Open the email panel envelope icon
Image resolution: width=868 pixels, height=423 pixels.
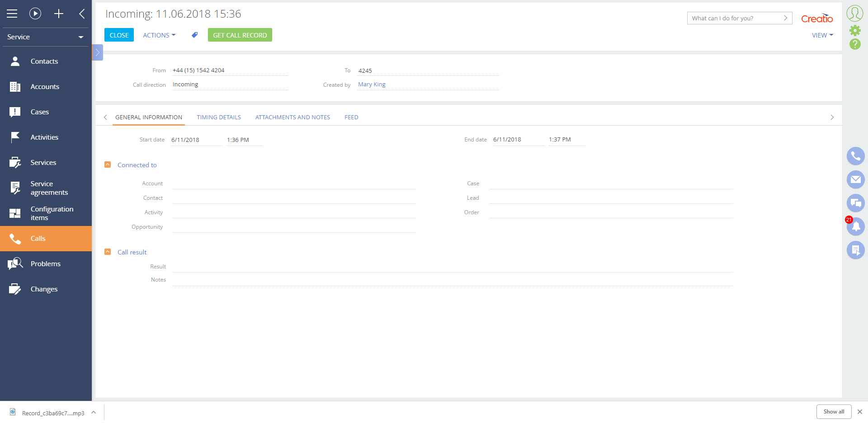855,179
